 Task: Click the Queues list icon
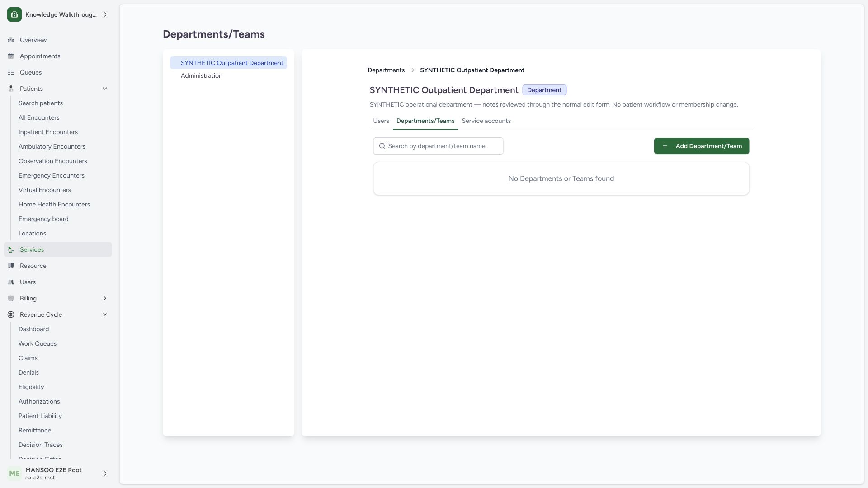pos(11,73)
